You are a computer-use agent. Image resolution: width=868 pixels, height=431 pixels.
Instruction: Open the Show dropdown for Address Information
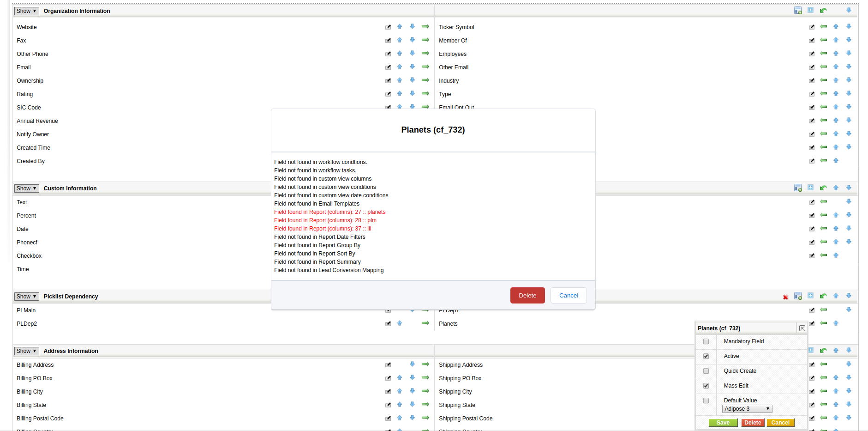[x=26, y=351]
